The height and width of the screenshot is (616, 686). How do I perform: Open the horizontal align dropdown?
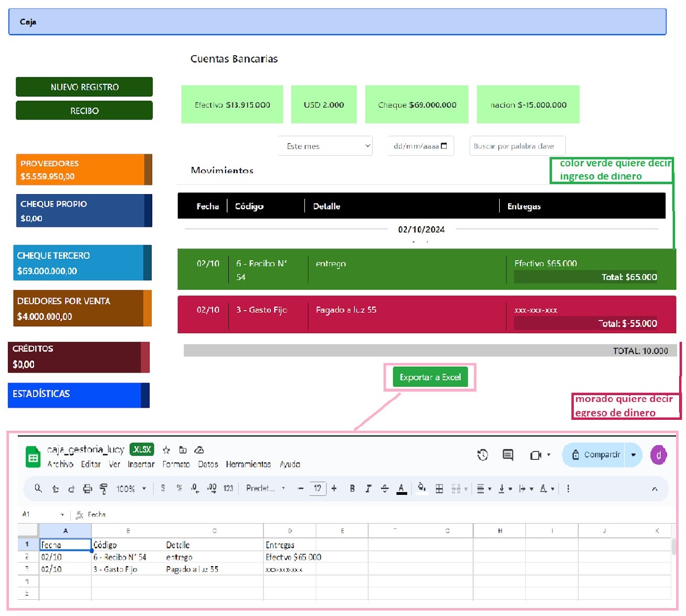coord(484,488)
